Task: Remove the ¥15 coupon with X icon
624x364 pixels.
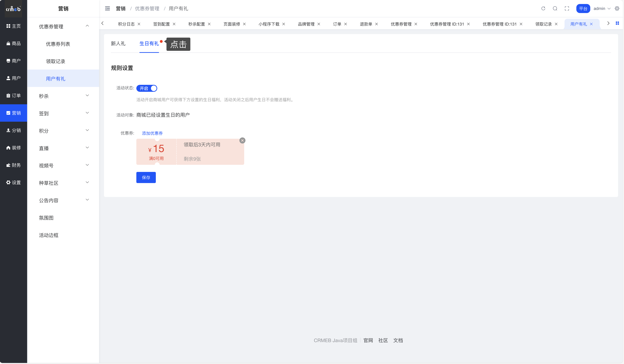Action: pyautogui.click(x=242, y=140)
